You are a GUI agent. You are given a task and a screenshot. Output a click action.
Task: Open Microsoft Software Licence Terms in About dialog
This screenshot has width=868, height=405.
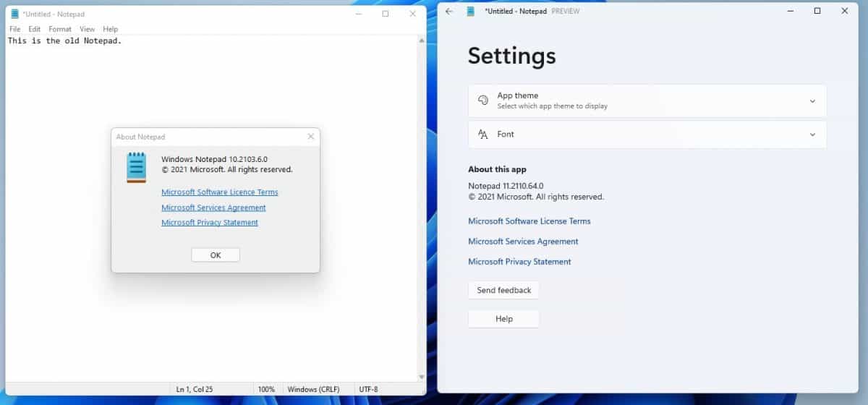(219, 192)
